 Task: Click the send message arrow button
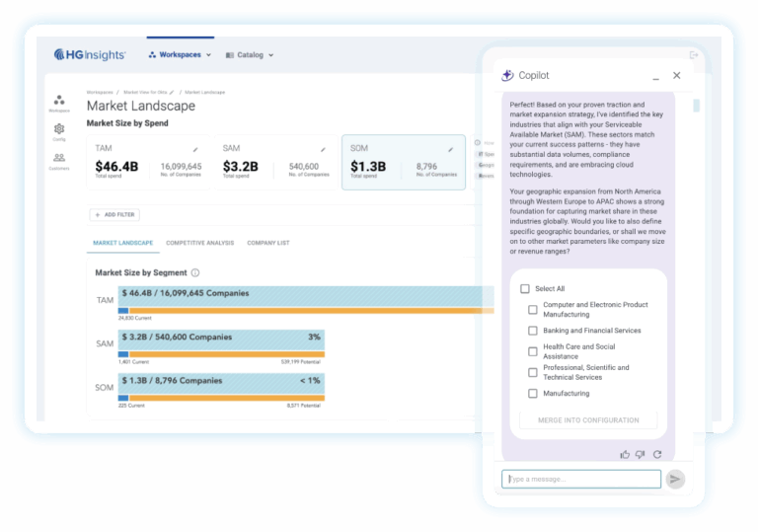[x=675, y=480]
